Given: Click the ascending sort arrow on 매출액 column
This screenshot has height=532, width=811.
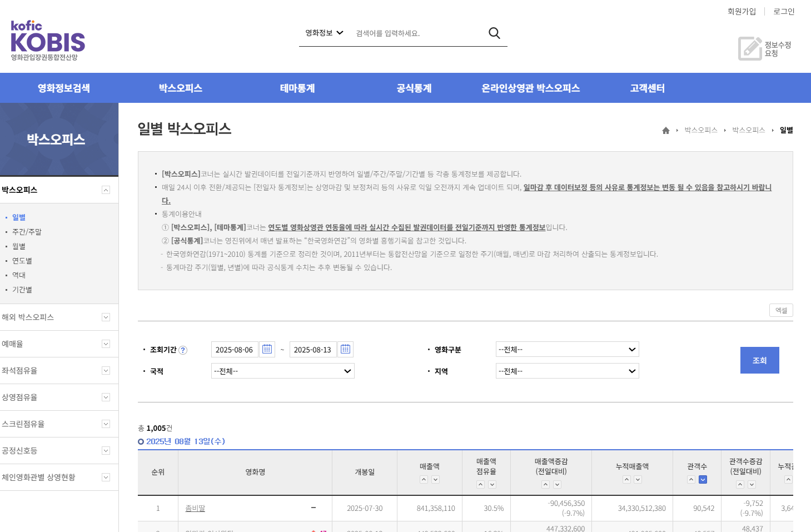Looking at the screenshot, I should (424, 479).
